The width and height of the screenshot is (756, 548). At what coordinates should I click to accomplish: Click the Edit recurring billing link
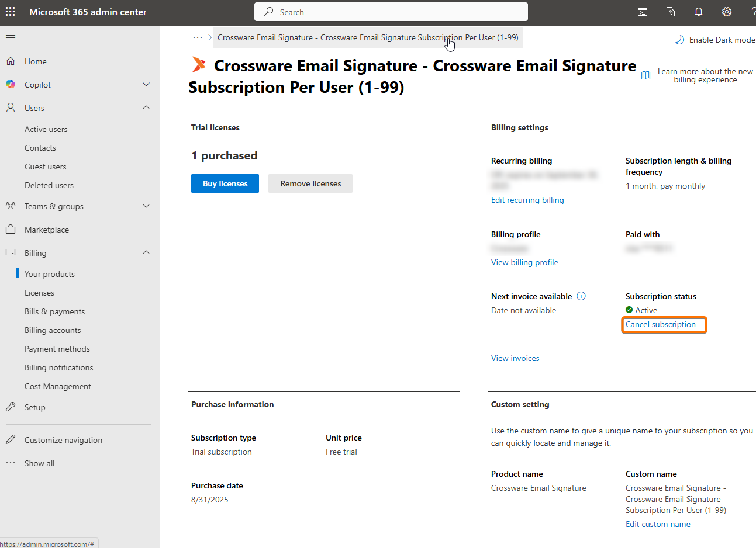[x=527, y=200]
